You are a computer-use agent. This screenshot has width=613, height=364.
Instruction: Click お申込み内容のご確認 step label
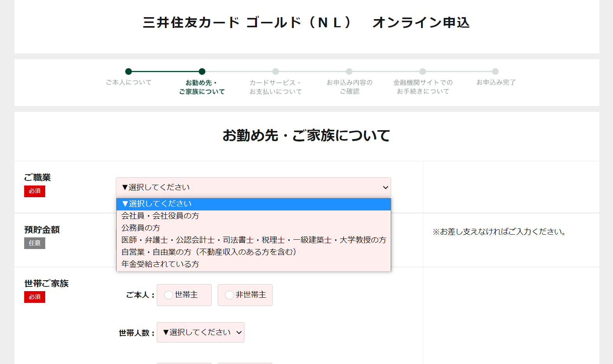350,87
